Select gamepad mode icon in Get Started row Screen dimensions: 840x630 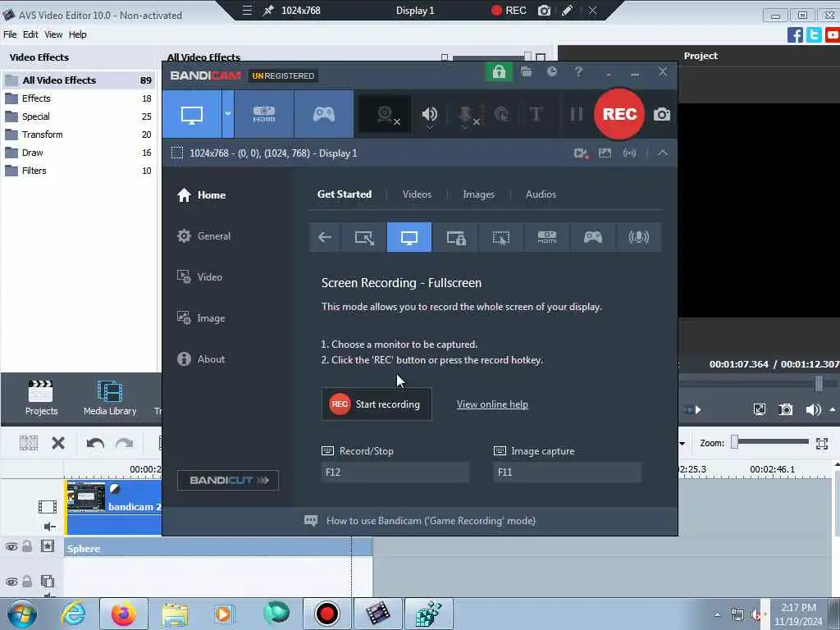592,237
